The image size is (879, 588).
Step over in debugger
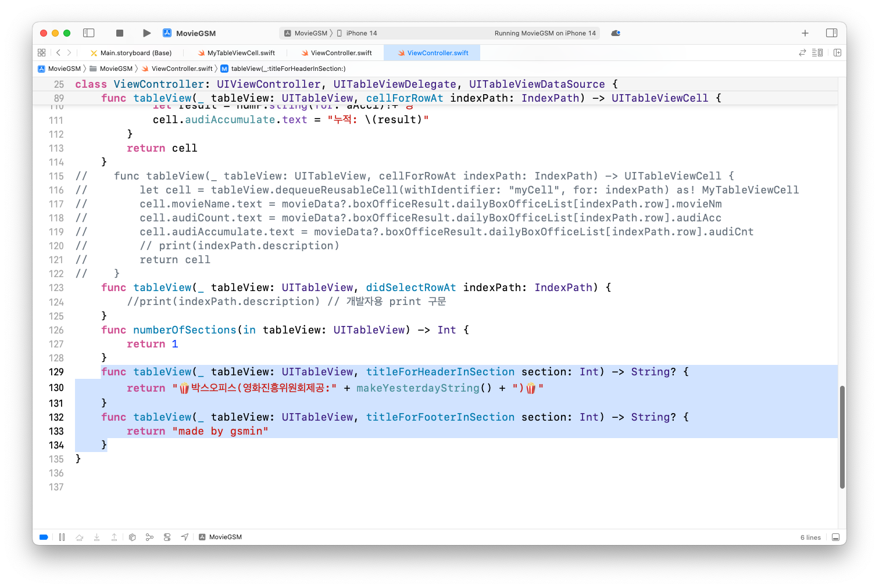(x=79, y=537)
